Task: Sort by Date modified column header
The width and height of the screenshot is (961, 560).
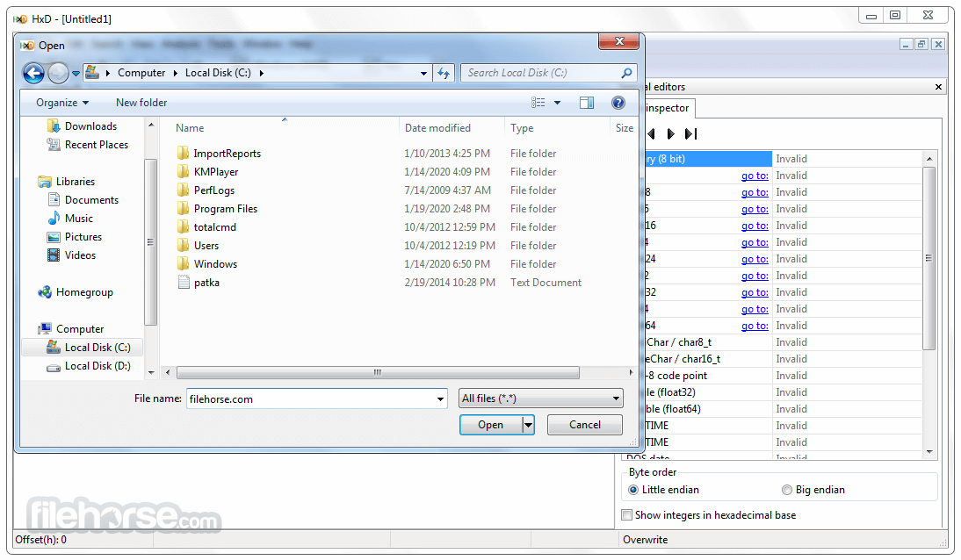Action: click(437, 128)
